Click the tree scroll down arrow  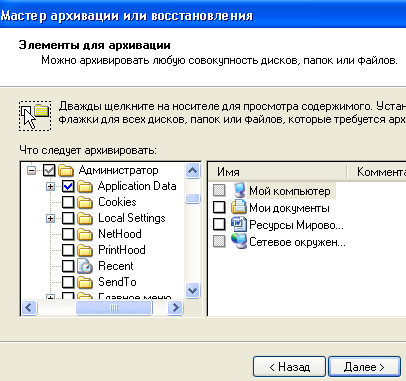193,291
